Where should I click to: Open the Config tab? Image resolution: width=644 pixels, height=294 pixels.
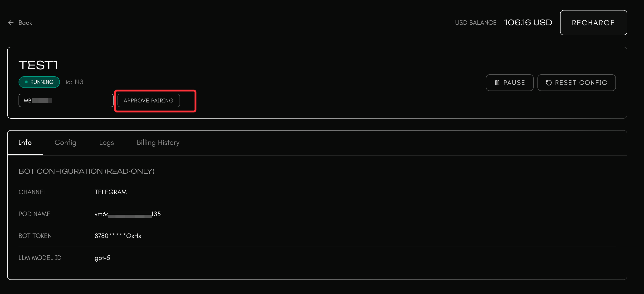coord(65,142)
